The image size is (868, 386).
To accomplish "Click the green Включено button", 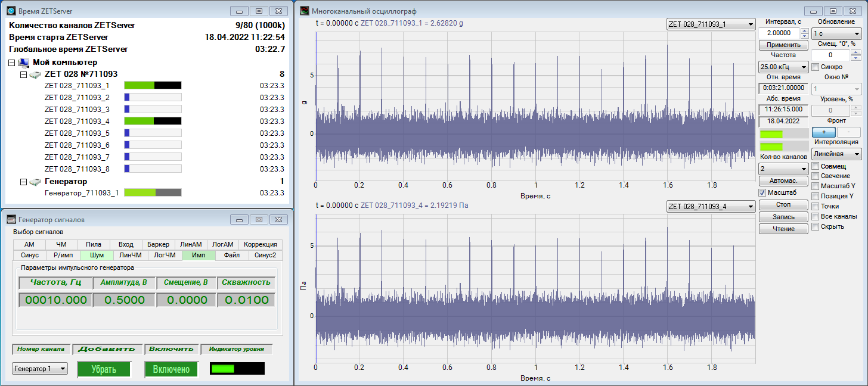I will 171,369.
